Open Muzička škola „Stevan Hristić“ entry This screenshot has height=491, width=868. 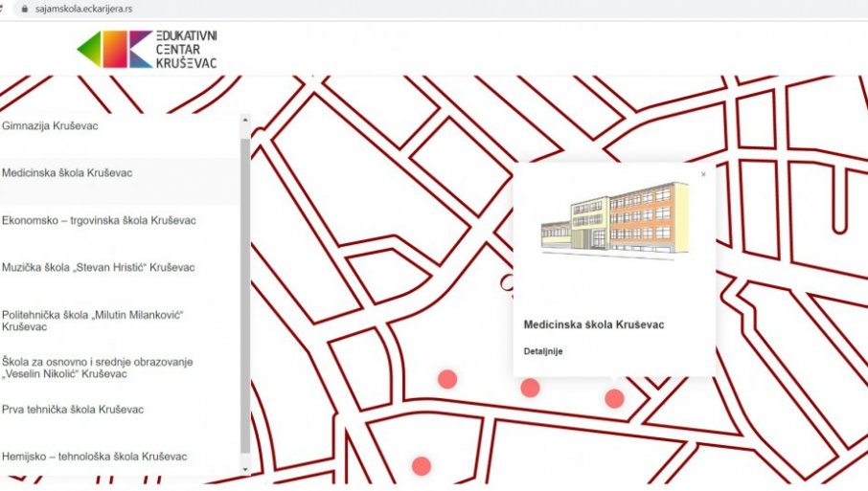[x=98, y=267]
